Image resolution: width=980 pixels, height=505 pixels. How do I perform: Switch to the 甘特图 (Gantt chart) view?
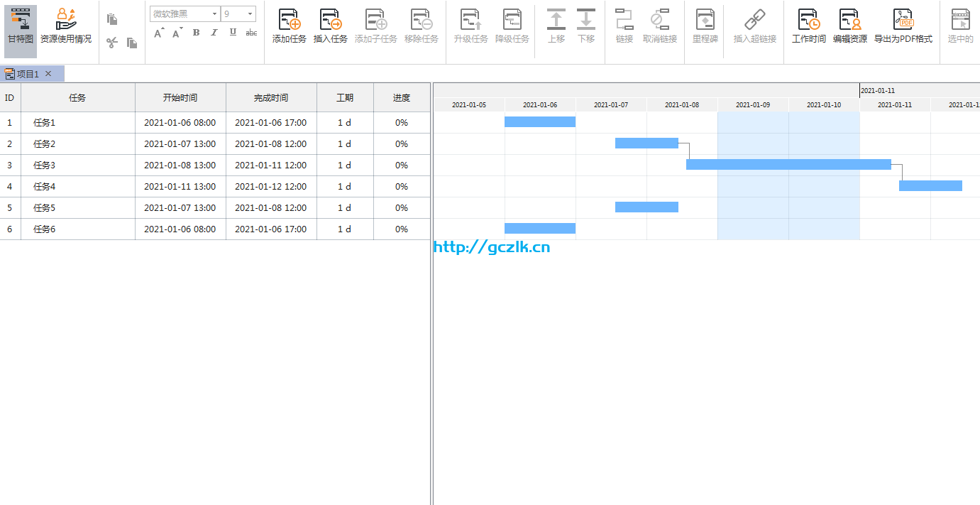pos(21,31)
